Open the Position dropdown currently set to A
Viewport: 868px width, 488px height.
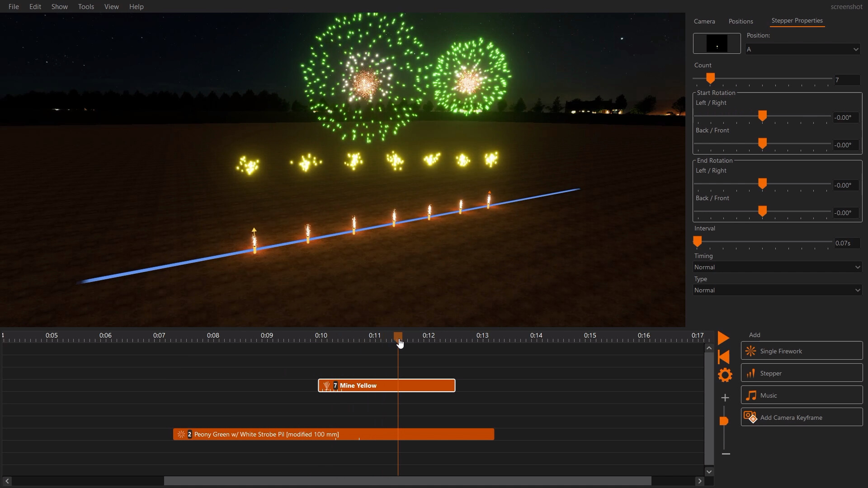802,49
